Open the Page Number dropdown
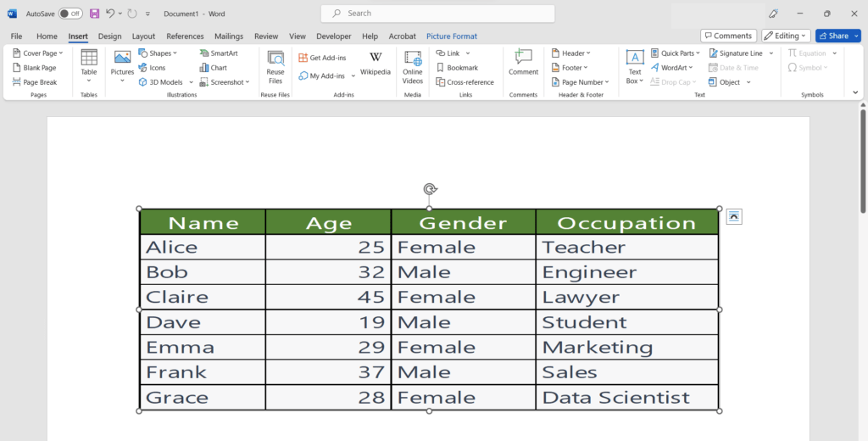The height and width of the screenshot is (441, 868). tap(581, 82)
